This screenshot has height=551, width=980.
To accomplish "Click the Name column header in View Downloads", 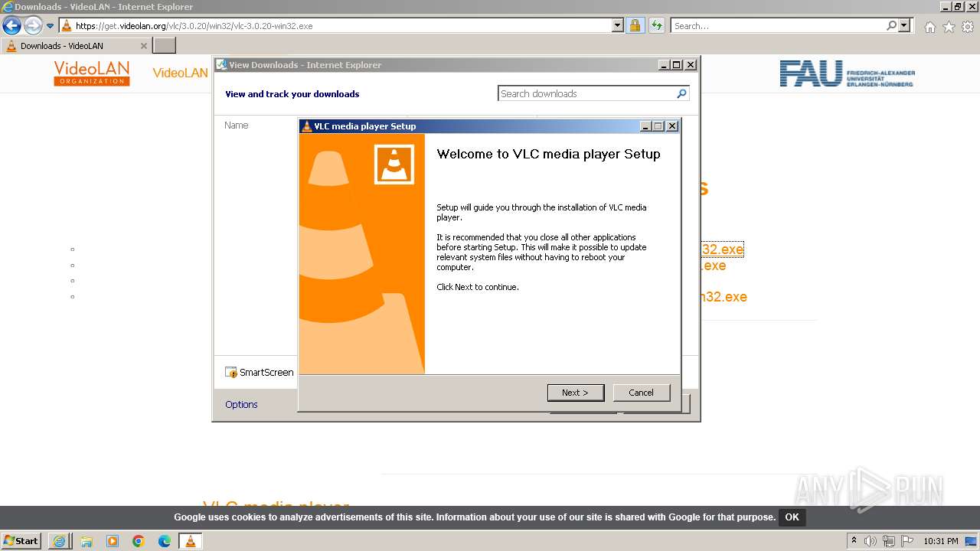I will (x=236, y=125).
